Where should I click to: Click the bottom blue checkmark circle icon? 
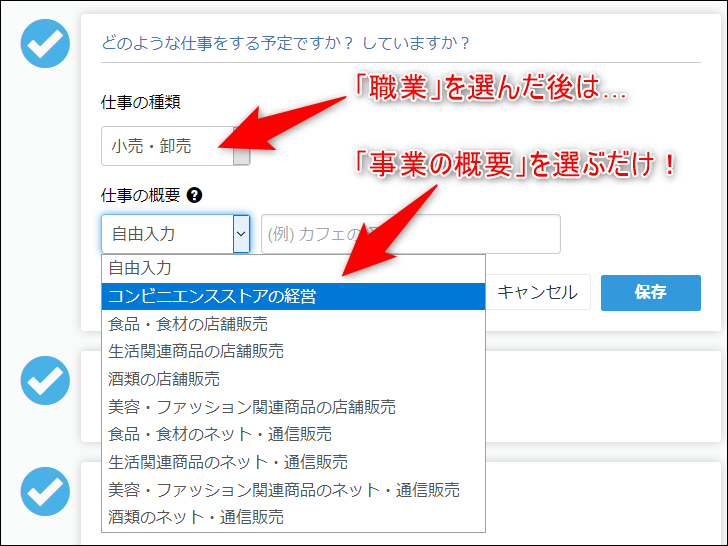45,490
